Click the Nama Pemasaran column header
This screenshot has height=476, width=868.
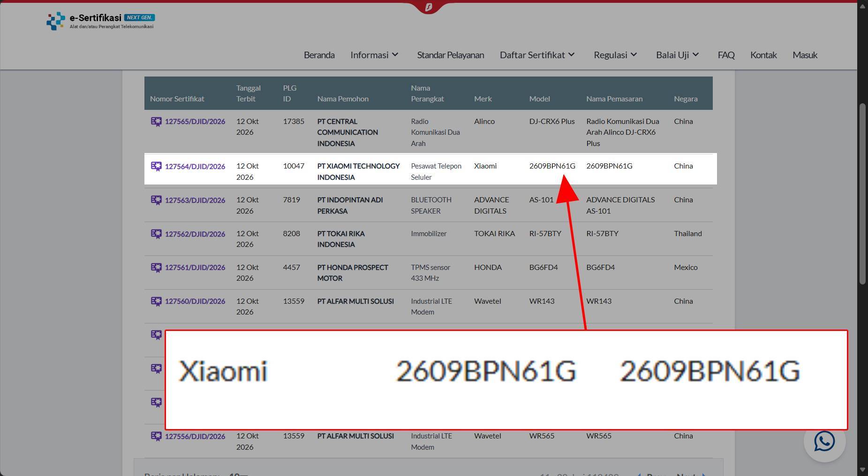pyautogui.click(x=614, y=99)
